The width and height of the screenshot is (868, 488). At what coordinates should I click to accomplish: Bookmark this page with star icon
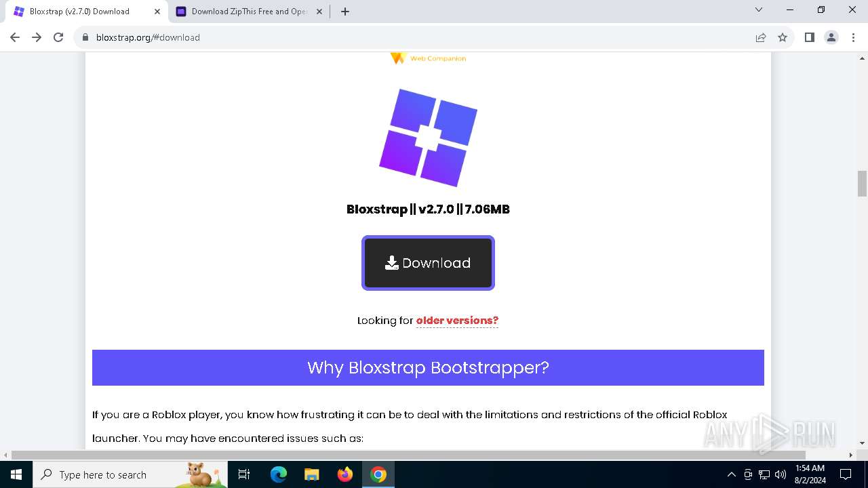point(783,37)
